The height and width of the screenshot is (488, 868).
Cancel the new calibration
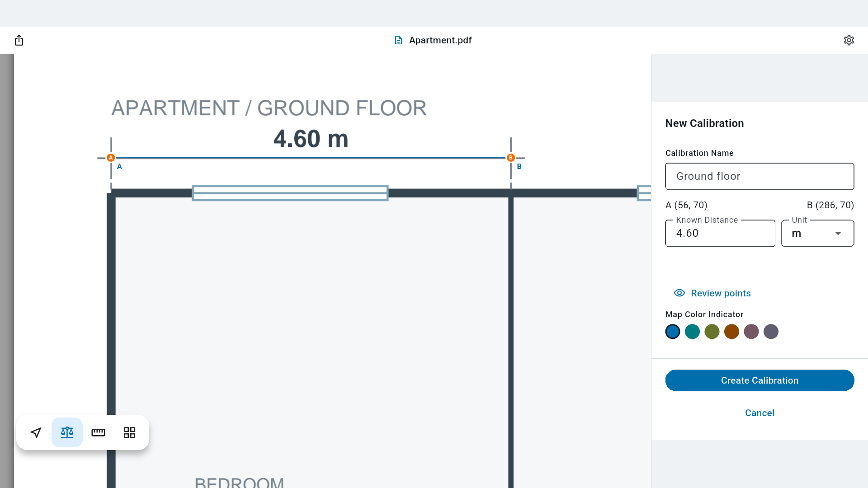pos(759,413)
